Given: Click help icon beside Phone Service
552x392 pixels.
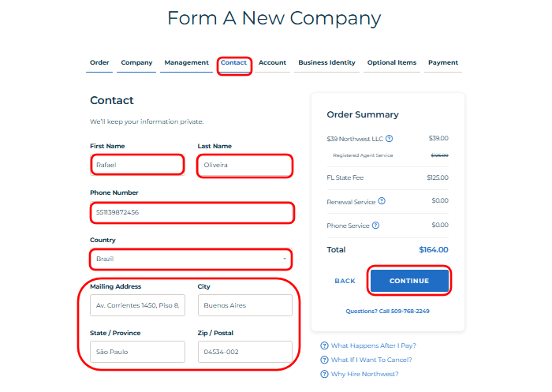Looking at the screenshot, I should point(375,226).
